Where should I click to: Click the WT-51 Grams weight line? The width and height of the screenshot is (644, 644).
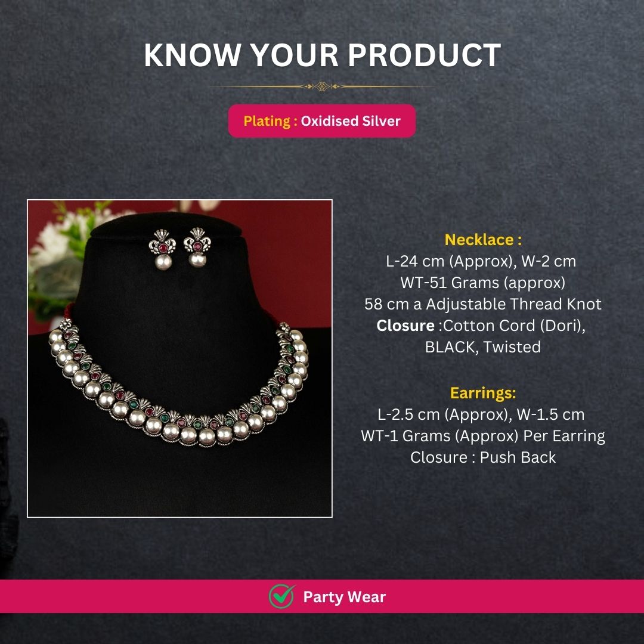coord(483,282)
